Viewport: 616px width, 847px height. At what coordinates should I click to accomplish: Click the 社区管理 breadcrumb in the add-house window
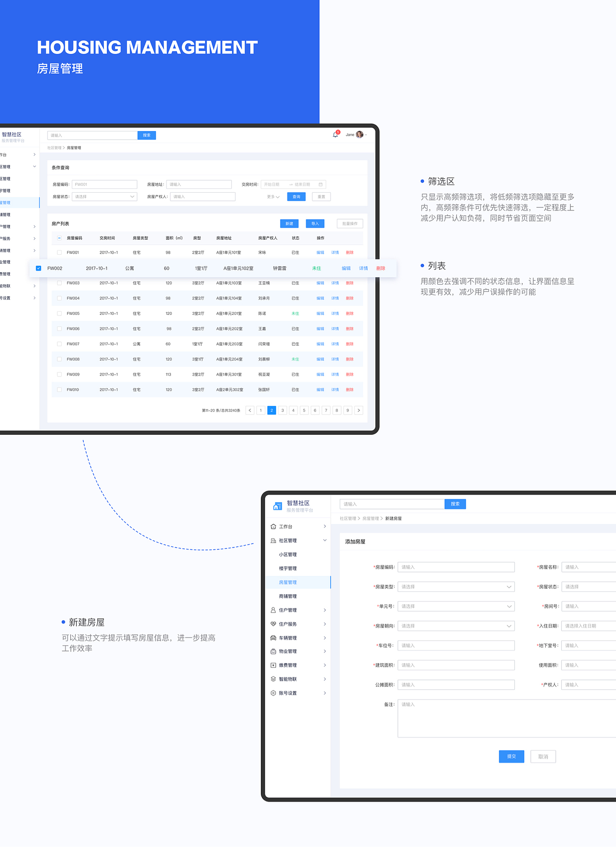click(348, 519)
